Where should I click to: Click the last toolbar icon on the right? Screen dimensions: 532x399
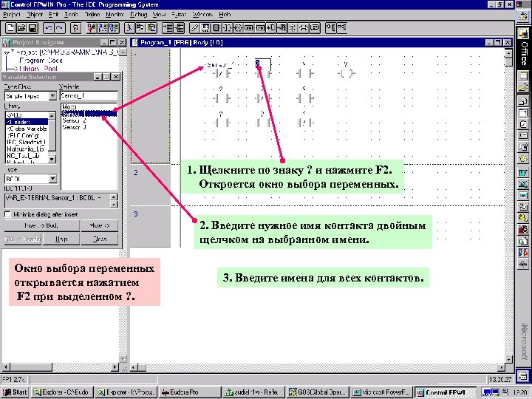pyautogui.click(x=341, y=28)
